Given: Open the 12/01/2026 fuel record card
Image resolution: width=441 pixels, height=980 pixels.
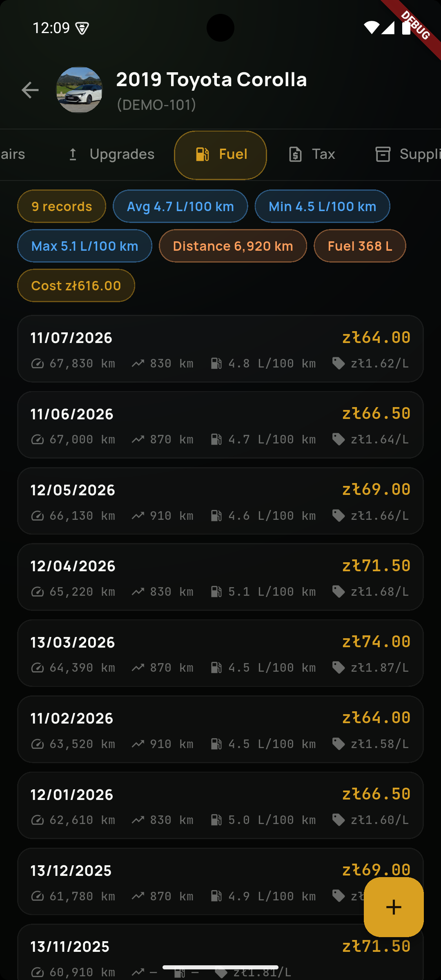Looking at the screenshot, I should (220, 805).
